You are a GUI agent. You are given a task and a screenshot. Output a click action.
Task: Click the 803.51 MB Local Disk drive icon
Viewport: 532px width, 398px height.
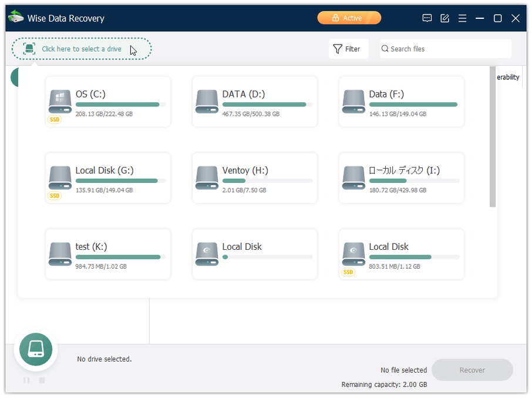353,254
